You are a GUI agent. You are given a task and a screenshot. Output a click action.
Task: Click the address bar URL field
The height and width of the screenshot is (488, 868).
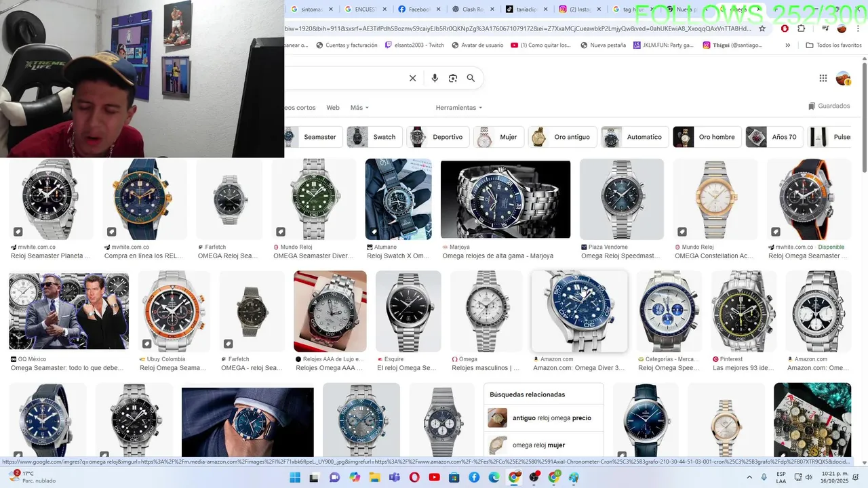pyautogui.click(x=519, y=28)
